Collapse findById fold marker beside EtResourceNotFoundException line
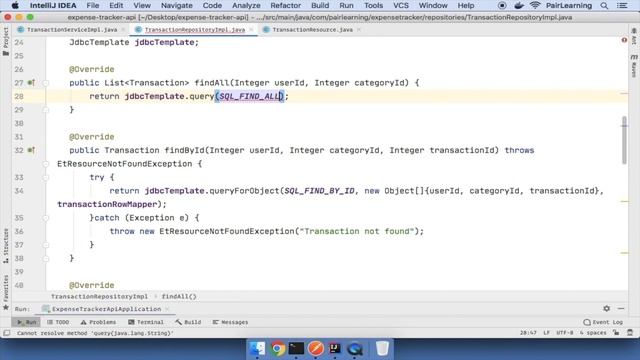 [46, 164]
